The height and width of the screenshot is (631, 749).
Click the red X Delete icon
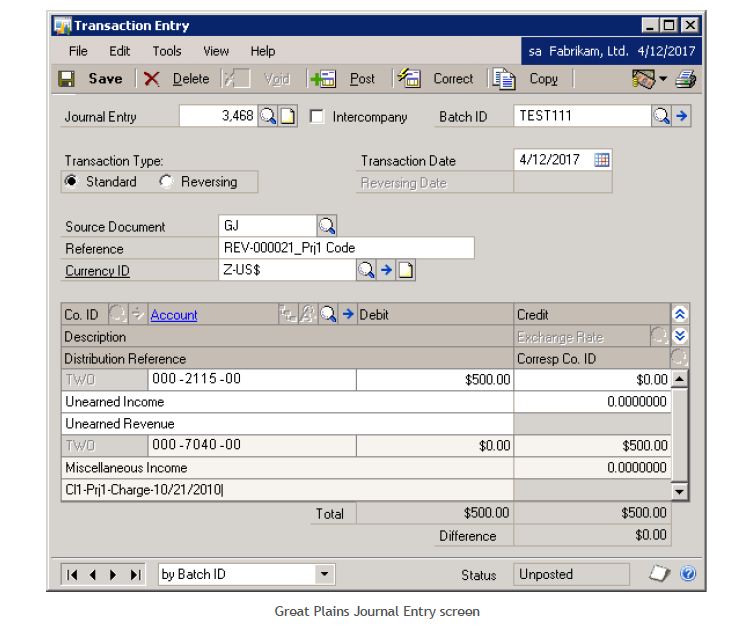pos(151,79)
